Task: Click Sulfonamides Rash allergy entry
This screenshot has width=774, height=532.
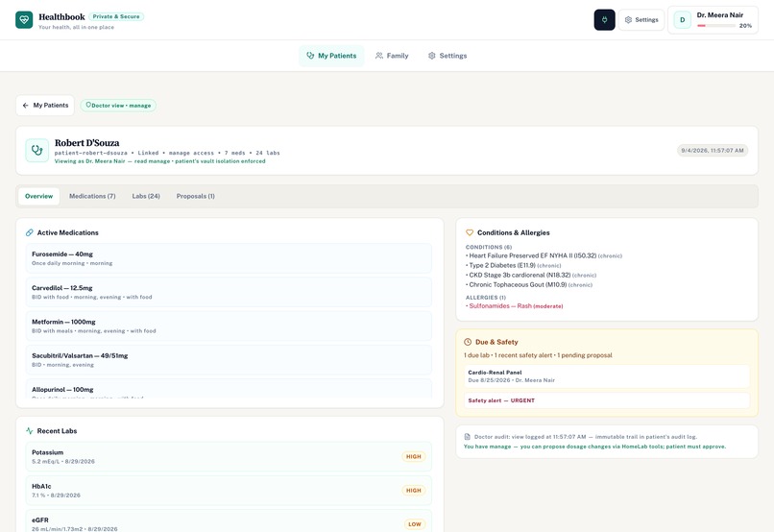Action: (515, 306)
